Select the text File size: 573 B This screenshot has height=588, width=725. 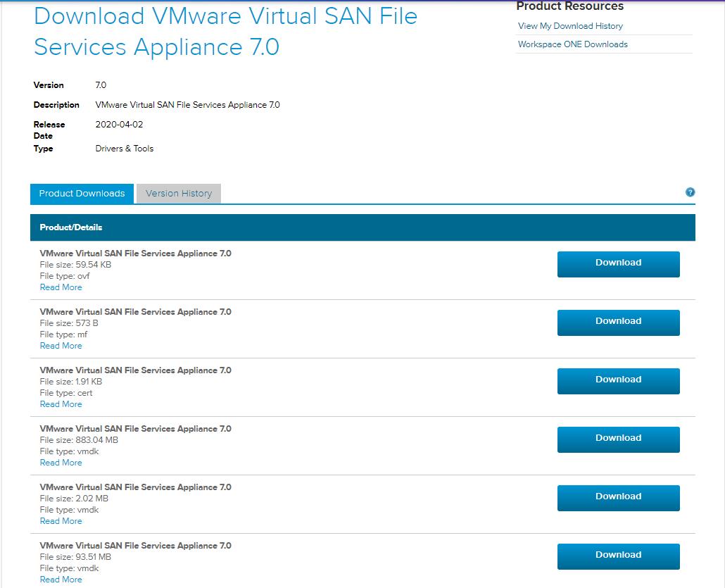pyautogui.click(x=69, y=323)
